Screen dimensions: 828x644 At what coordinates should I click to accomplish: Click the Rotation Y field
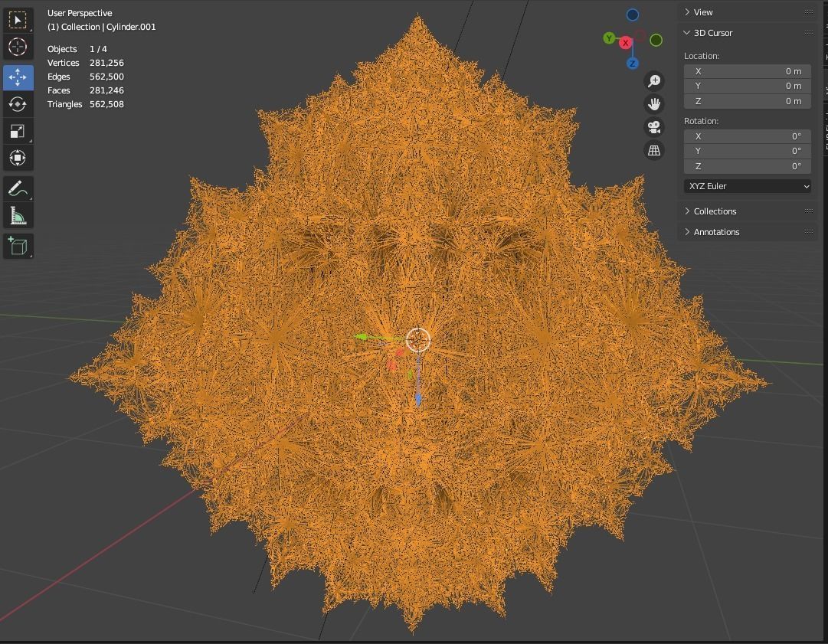[x=748, y=151]
